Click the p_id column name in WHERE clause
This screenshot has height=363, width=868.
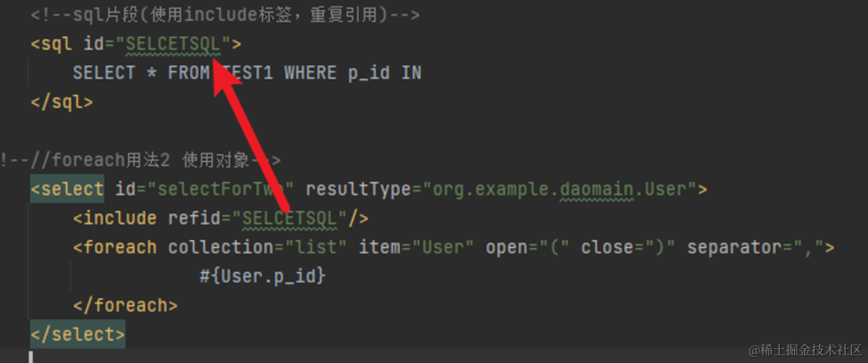coord(368,73)
